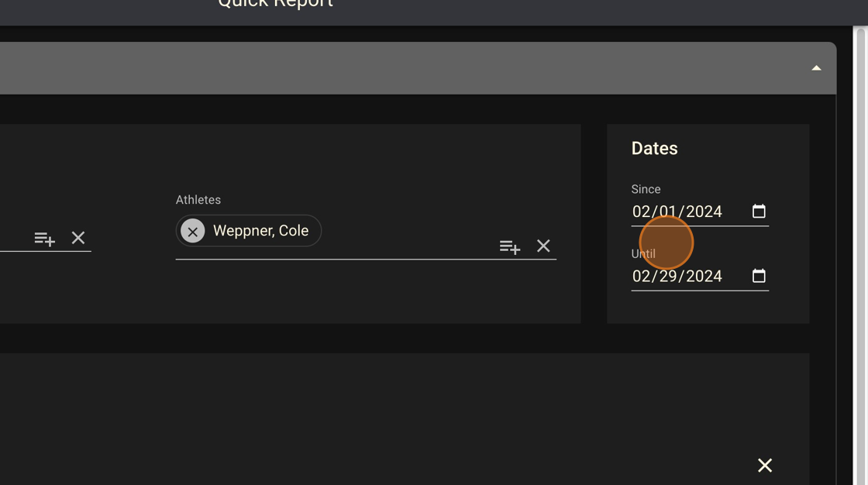Click the scrollbar on the right edge
The image size is (868, 485).
click(x=860, y=232)
